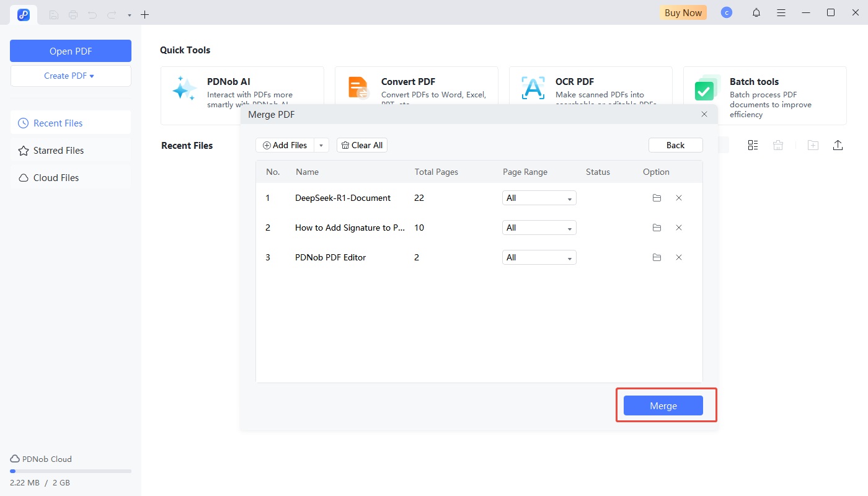Open the Create PDF dropdown
Viewport: 868px width, 496px height.
[x=70, y=76]
